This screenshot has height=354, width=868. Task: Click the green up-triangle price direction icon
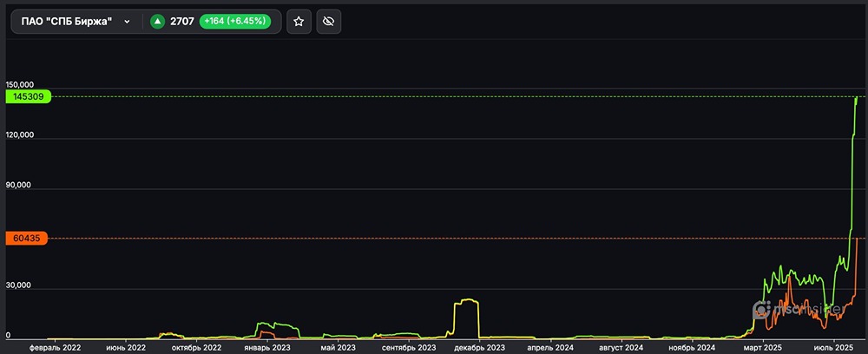pos(157,22)
